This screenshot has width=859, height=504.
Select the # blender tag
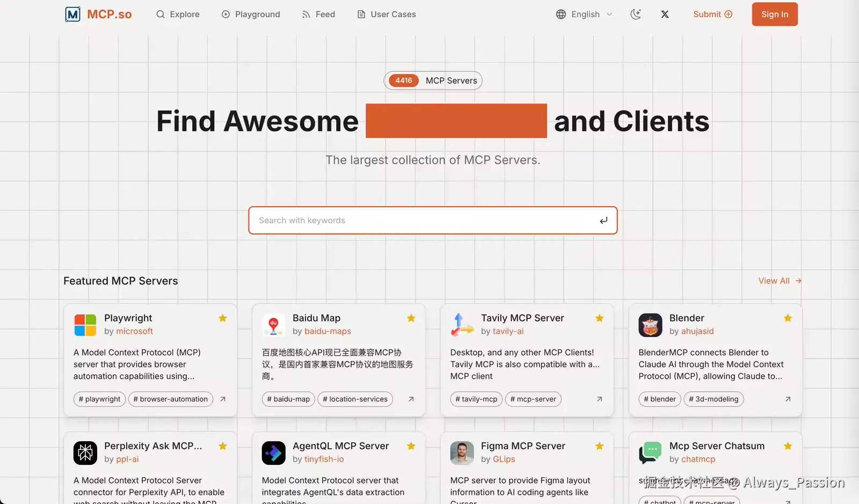pos(660,399)
